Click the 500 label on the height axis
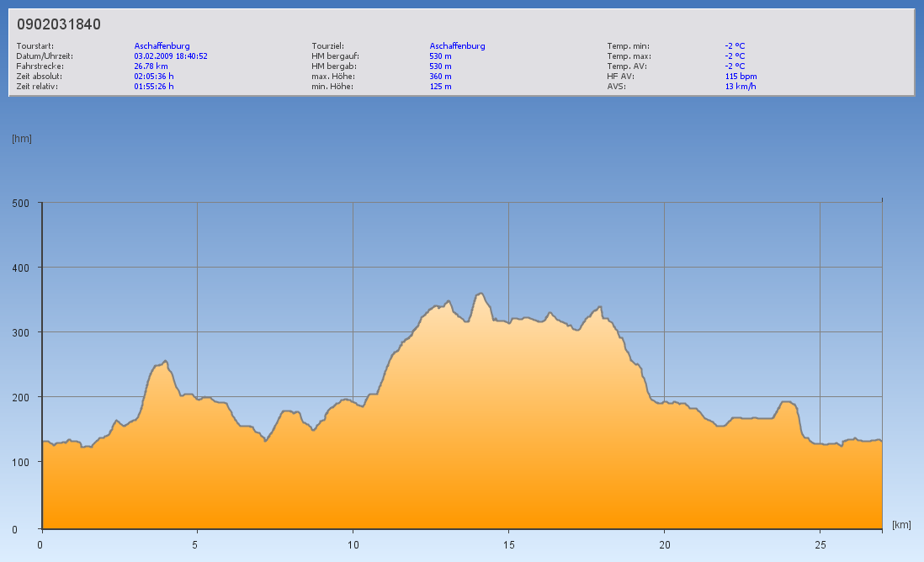The width and height of the screenshot is (924, 562). (21, 203)
